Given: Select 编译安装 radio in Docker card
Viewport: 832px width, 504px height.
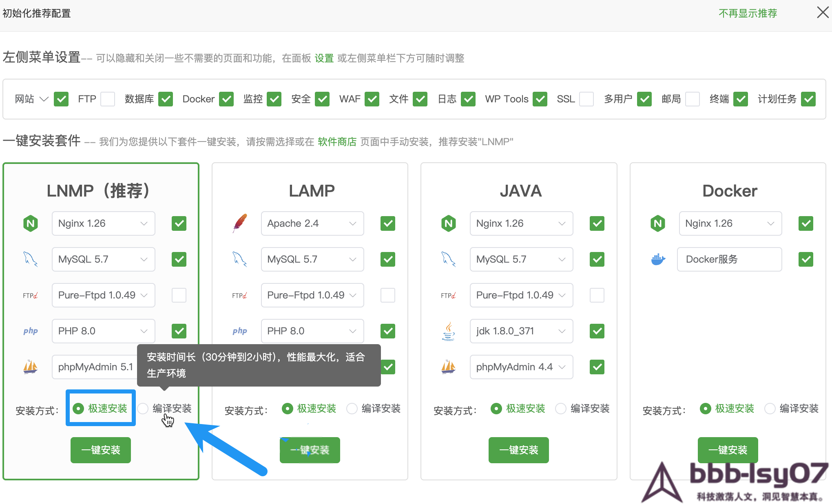Looking at the screenshot, I should point(770,409).
